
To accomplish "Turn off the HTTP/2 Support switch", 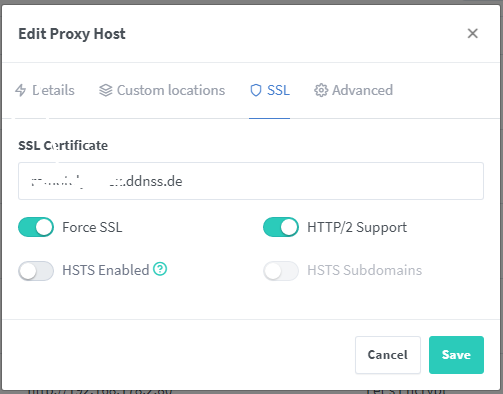I will (x=281, y=227).
